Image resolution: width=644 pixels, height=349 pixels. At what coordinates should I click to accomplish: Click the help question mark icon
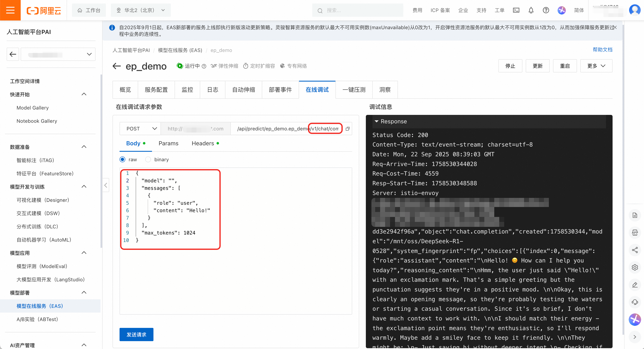point(546,10)
